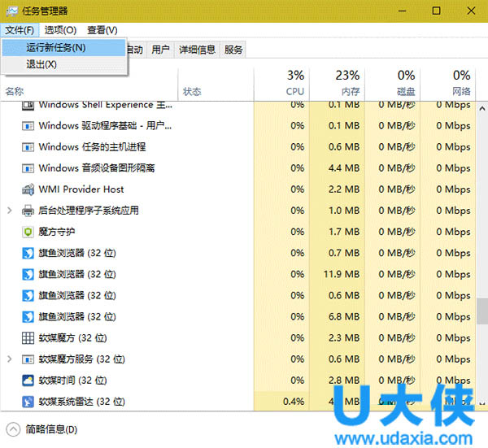Select the 软媒系统雷达 (32 位) row
Image resolution: width=488 pixels, height=448 pixels.
pos(237,402)
